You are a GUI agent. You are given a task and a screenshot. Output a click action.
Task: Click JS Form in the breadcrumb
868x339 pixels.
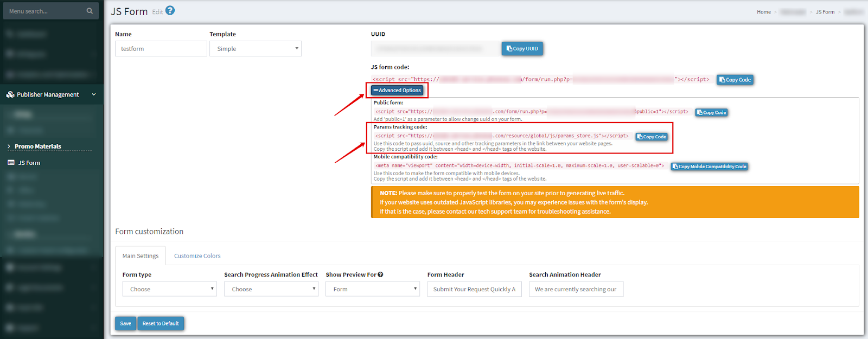click(x=825, y=12)
